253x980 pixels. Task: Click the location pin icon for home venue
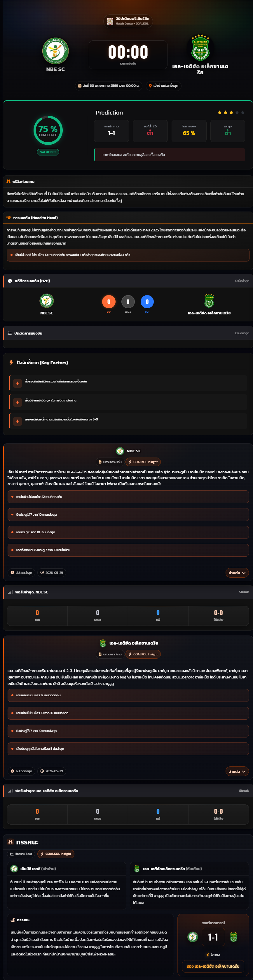pyautogui.click(x=151, y=86)
